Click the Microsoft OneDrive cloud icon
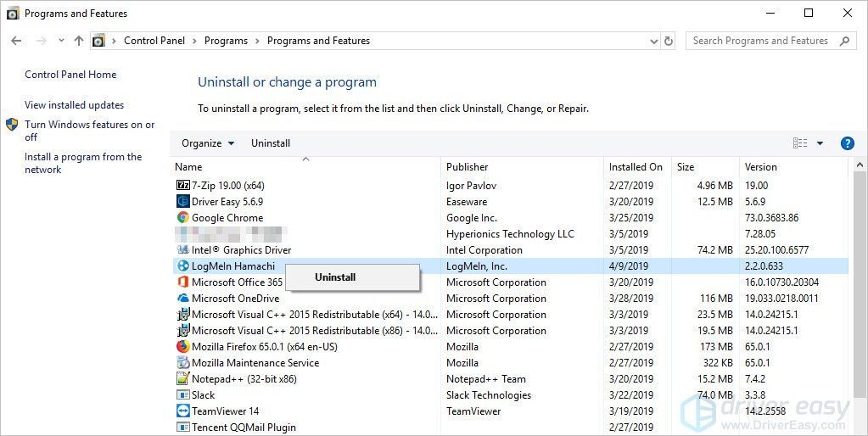868x436 pixels. pos(182,299)
